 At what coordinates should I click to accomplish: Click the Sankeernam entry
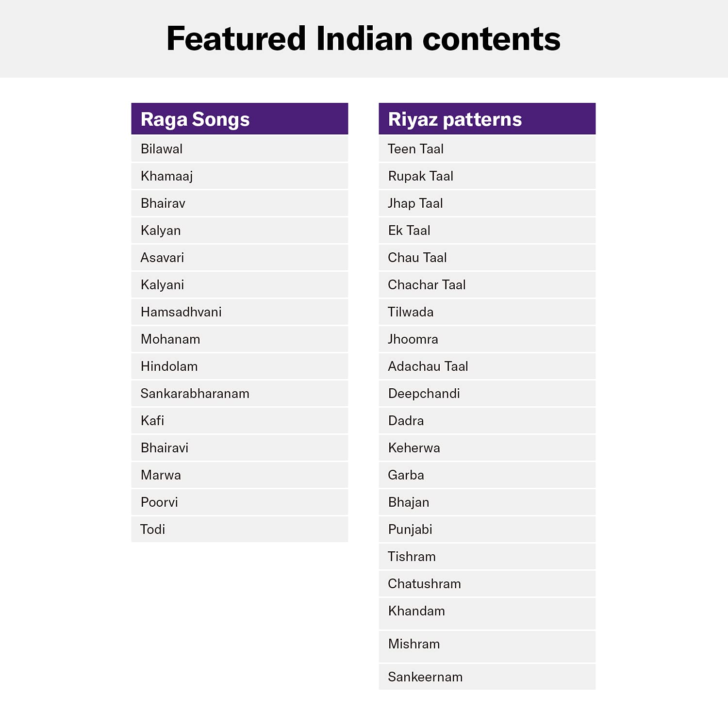coord(425,677)
